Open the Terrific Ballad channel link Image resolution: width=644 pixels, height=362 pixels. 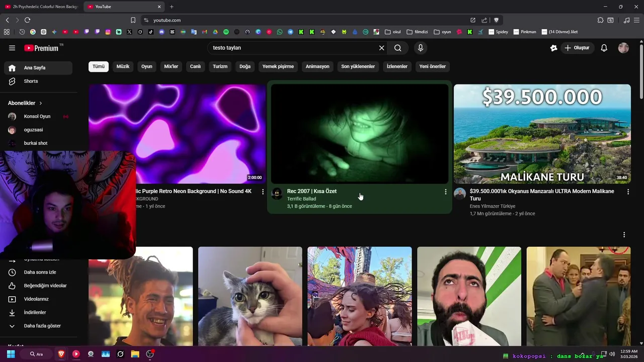(301, 199)
